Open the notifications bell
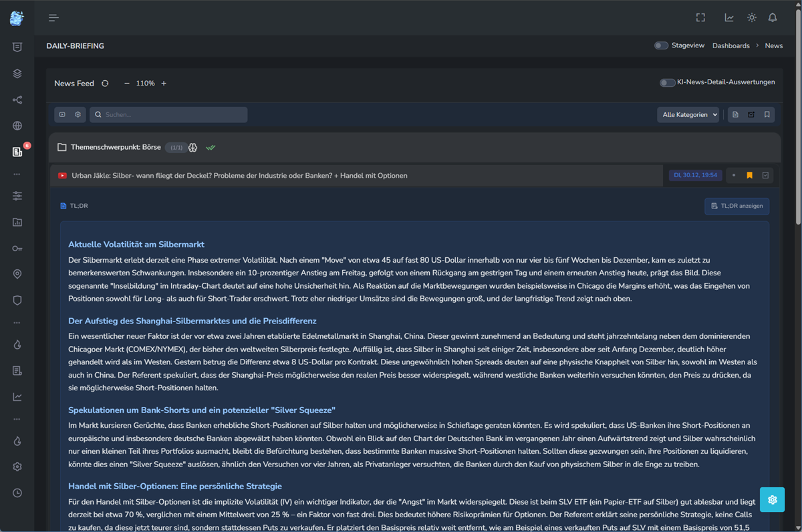The image size is (802, 532). point(773,17)
